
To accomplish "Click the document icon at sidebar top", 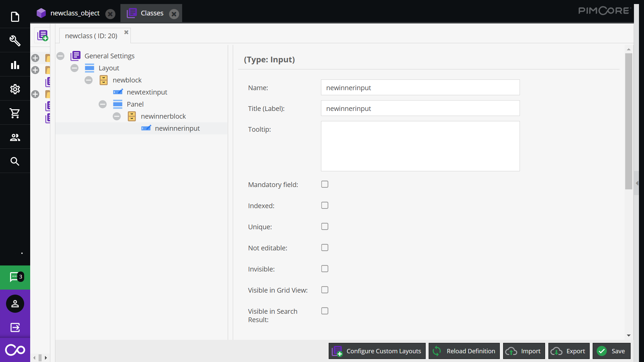I will (15, 16).
